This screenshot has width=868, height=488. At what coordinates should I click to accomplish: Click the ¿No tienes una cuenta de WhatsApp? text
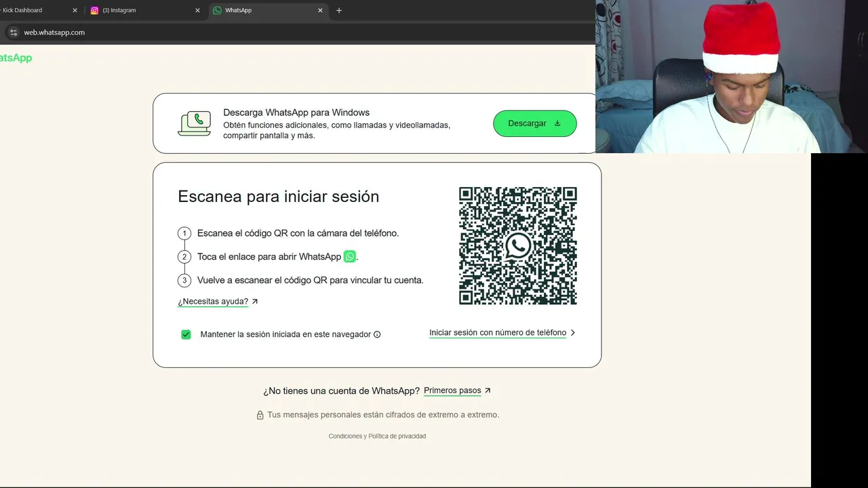pyautogui.click(x=341, y=391)
